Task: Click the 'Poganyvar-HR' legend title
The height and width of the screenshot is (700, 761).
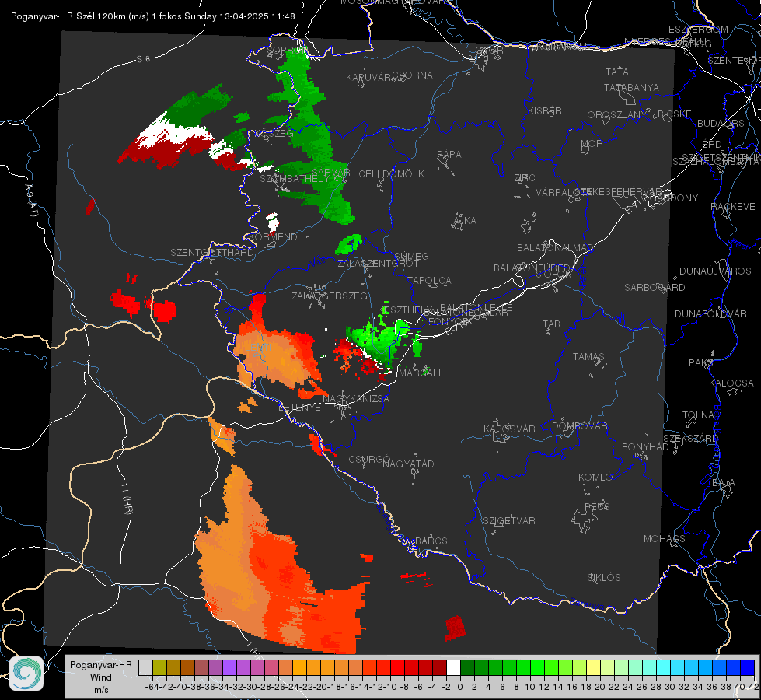Action: coord(100,665)
